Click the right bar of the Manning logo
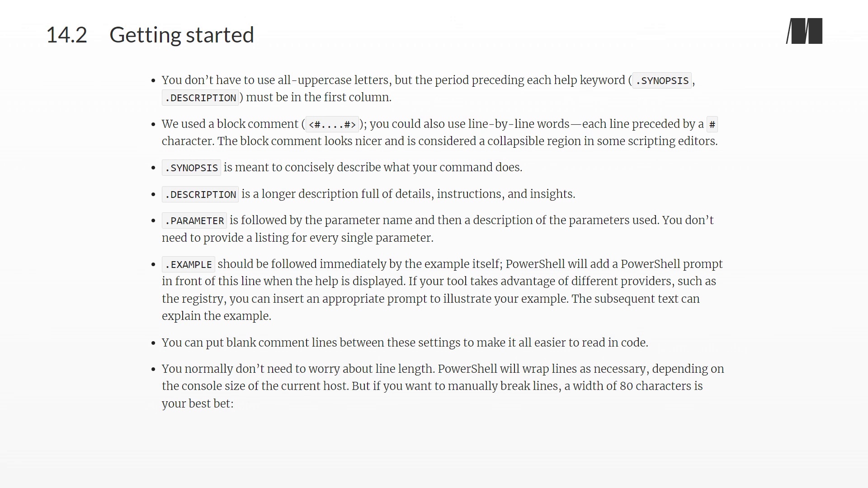The image size is (868, 488). click(817, 31)
